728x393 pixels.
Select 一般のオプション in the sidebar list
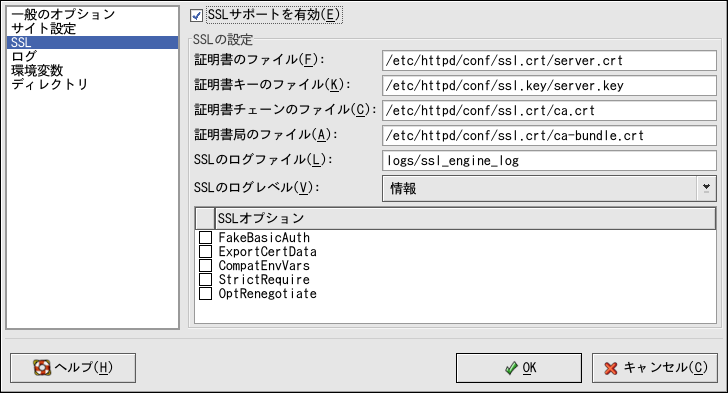pos(63,14)
